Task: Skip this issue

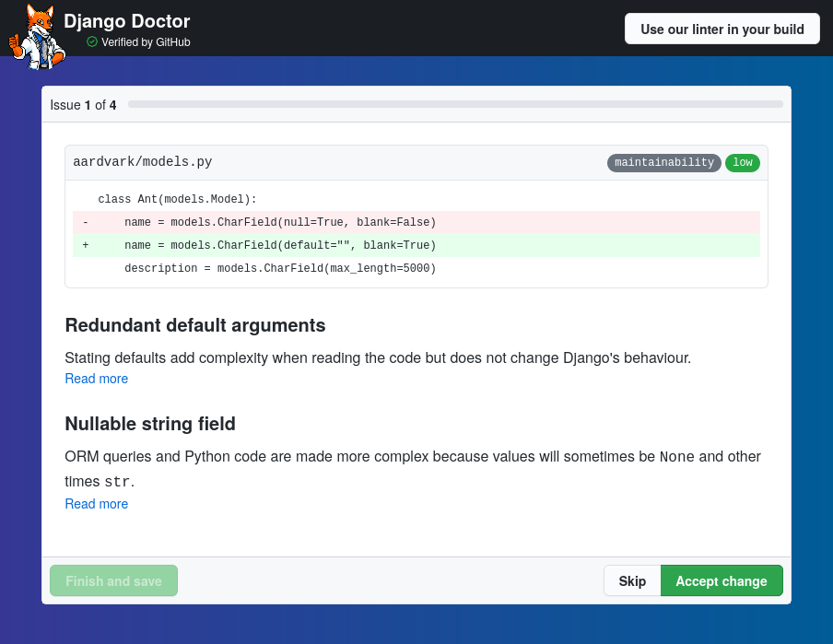Action: click(632, 580)
